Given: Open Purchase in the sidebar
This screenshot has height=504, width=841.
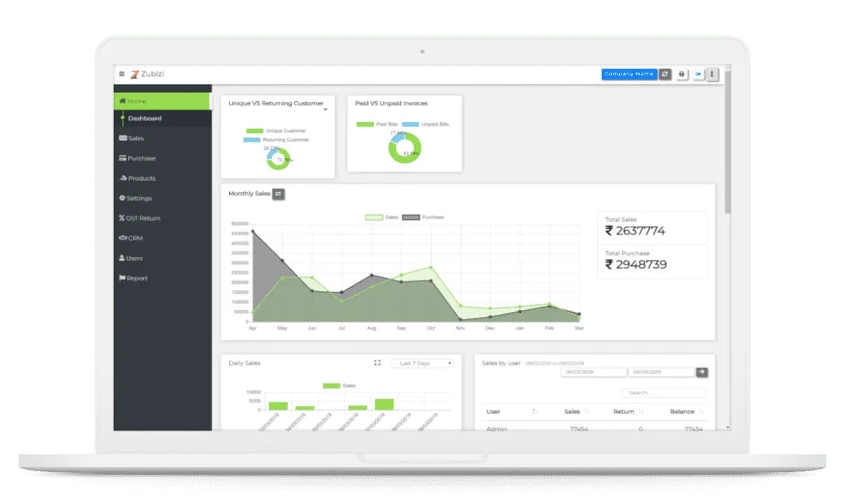Looking at the screenshot, I should click(138, 158).
